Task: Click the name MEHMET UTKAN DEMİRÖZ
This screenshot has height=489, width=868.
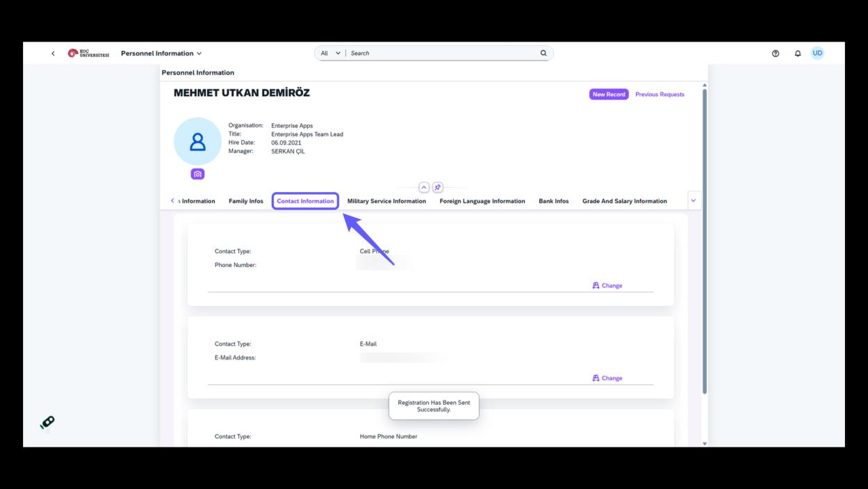Action: [x=242, y=93]
